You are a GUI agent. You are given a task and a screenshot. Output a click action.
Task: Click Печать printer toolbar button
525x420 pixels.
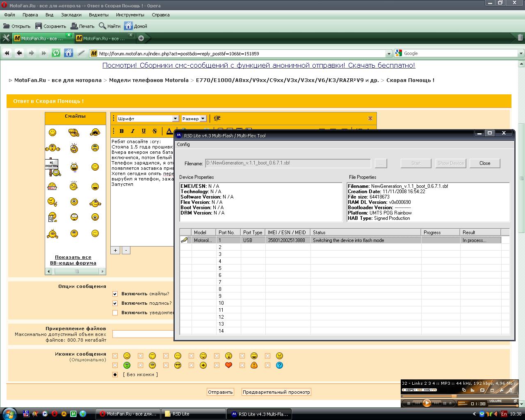pos(82,26)
